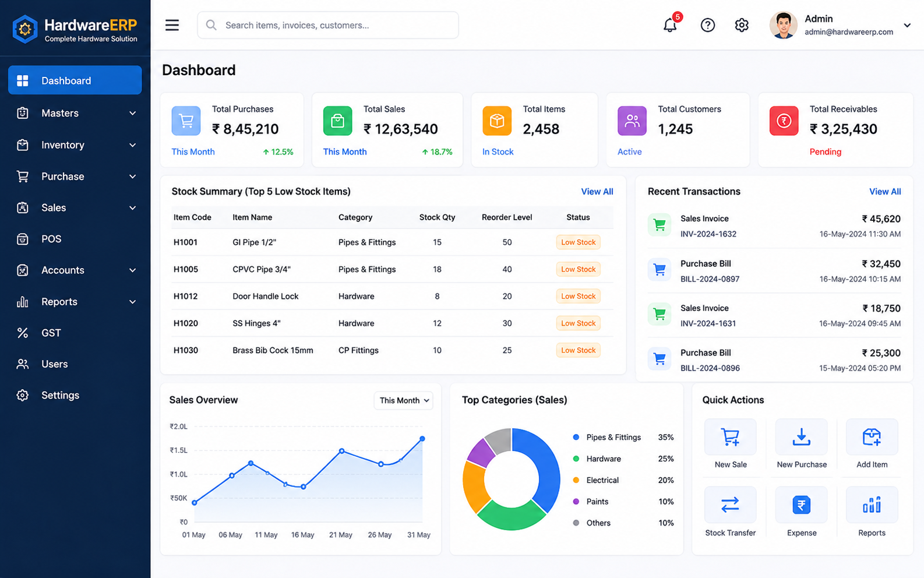Viewport: 924px width, 578px height.
Task: Open Dashboard in the sidebar
Action: click(x=75, y=80)
